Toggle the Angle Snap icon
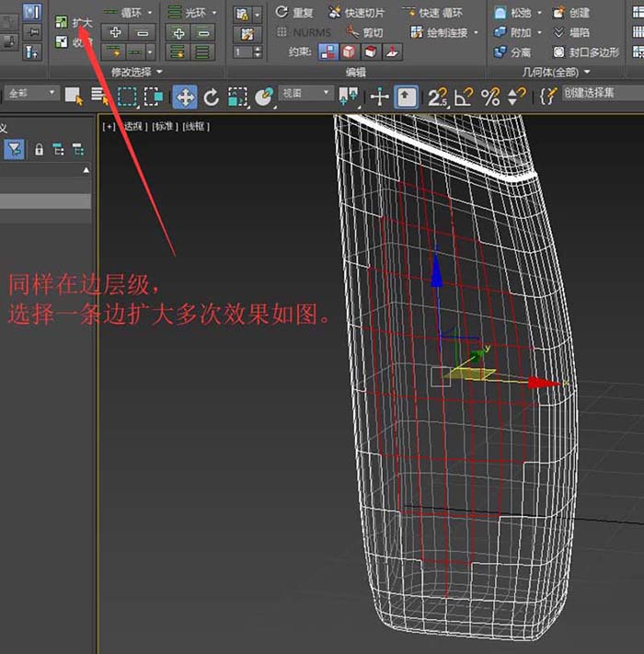644x654 pixels. 464,96
